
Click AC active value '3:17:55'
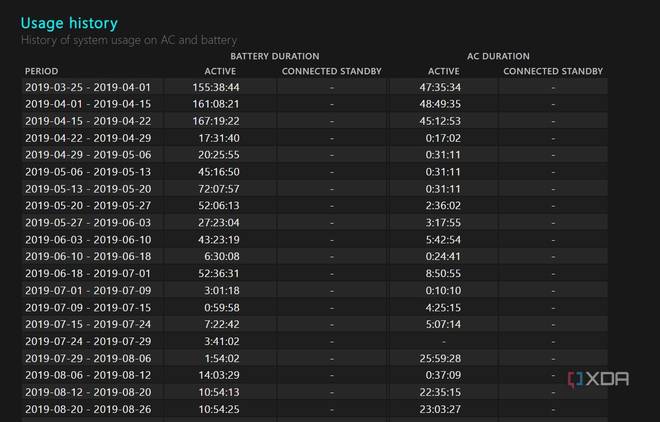(443, 223)
